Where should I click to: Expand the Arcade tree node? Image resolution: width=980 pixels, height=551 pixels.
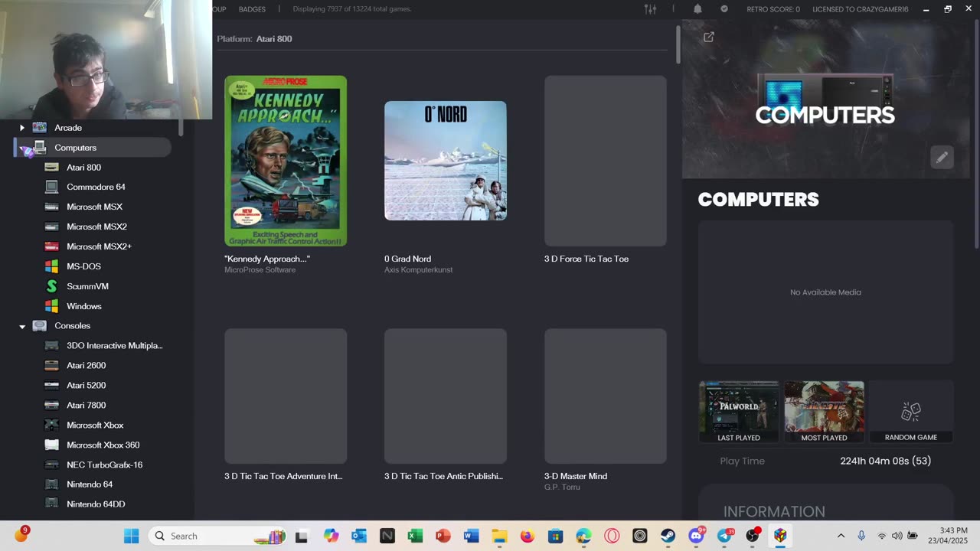pos(22,128)
